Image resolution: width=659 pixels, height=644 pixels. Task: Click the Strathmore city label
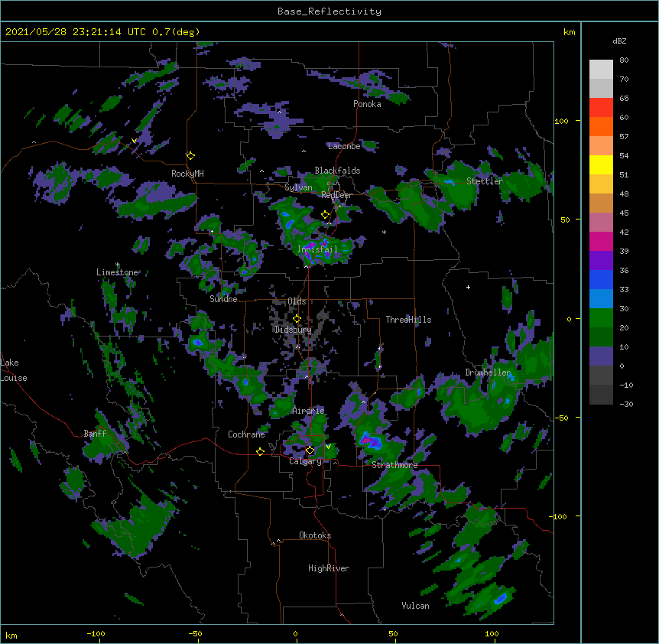tap(394, 465)
